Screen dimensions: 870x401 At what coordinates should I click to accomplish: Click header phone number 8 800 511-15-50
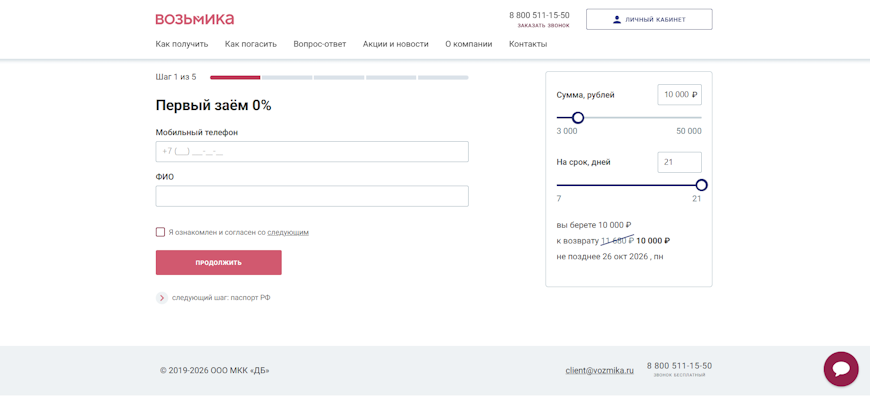click(x=539, y=15)
